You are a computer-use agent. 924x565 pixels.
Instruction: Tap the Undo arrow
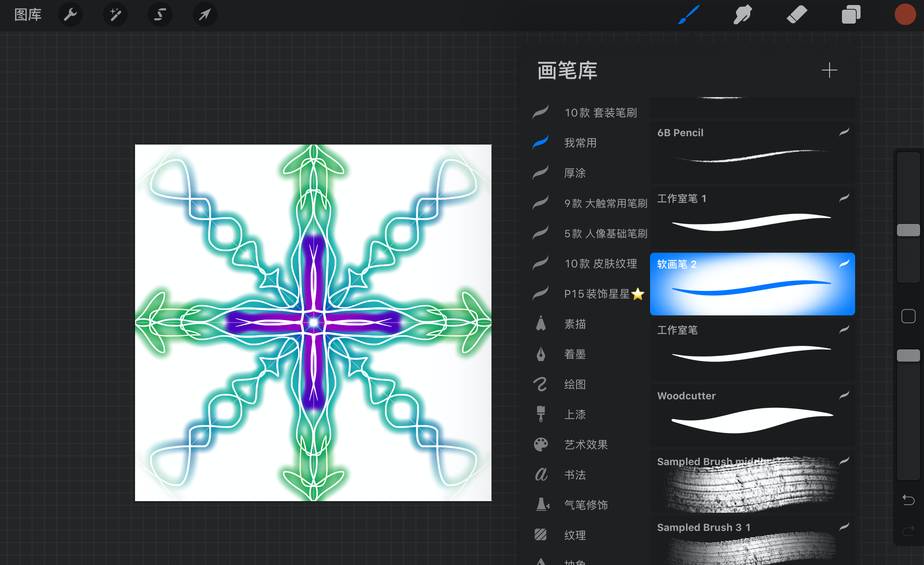(x=908, y=500)
